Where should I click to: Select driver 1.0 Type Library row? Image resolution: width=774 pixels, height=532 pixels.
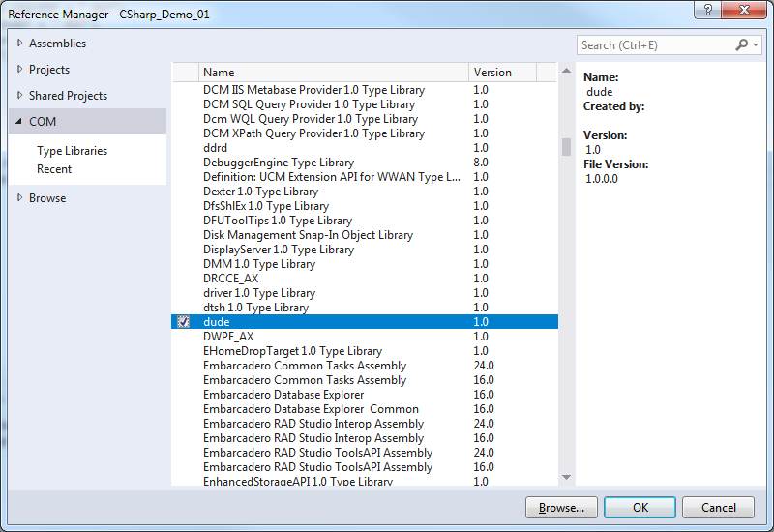coord(365,293)
